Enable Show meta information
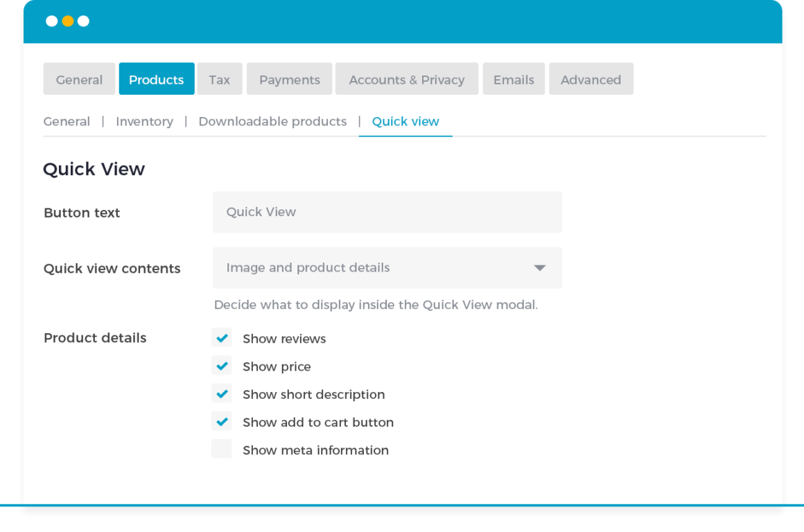804x532 pixels. [222, 449]
